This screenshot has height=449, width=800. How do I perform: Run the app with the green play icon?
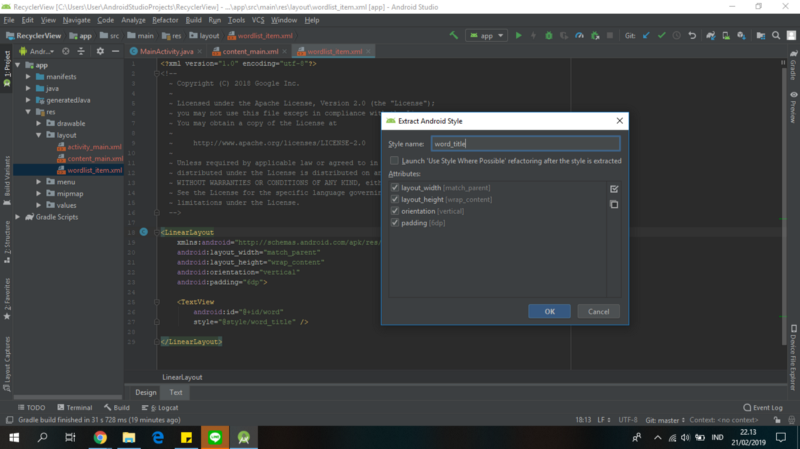click(518, 36)
